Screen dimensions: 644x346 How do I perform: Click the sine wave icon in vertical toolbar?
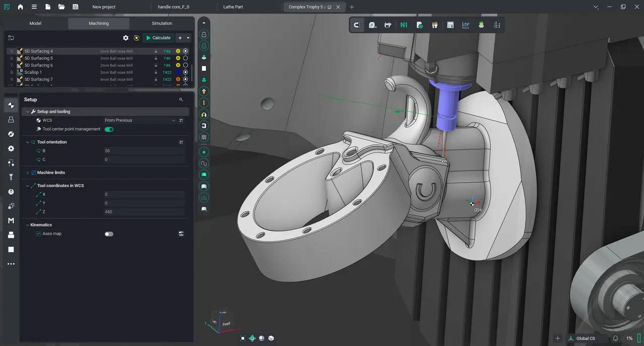[x=204, y=163]
